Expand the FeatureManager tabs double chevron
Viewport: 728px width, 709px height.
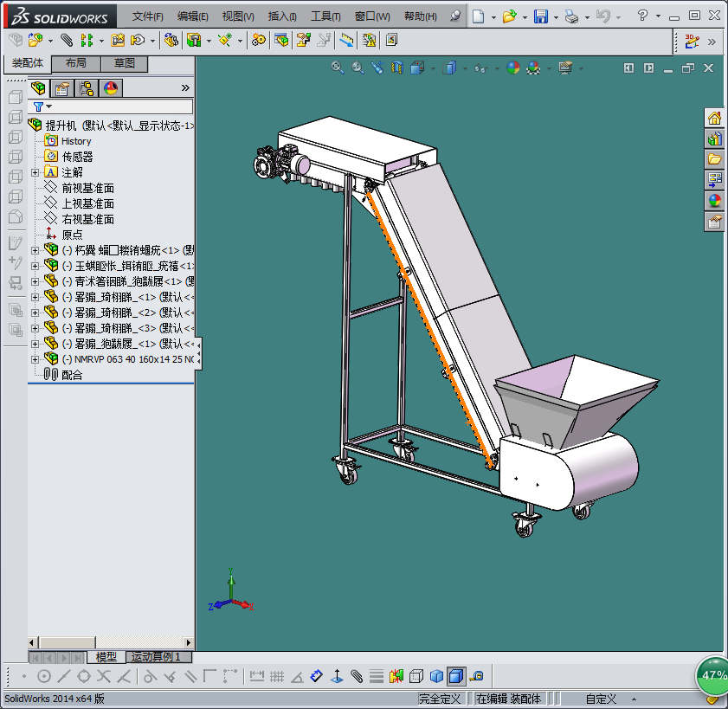click(x=185, y=88)
